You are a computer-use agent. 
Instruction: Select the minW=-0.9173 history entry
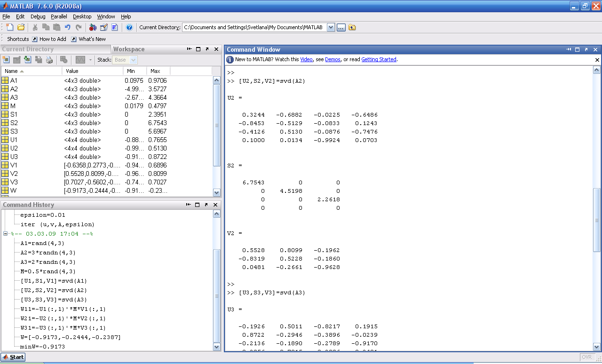[x=42, y=347]
